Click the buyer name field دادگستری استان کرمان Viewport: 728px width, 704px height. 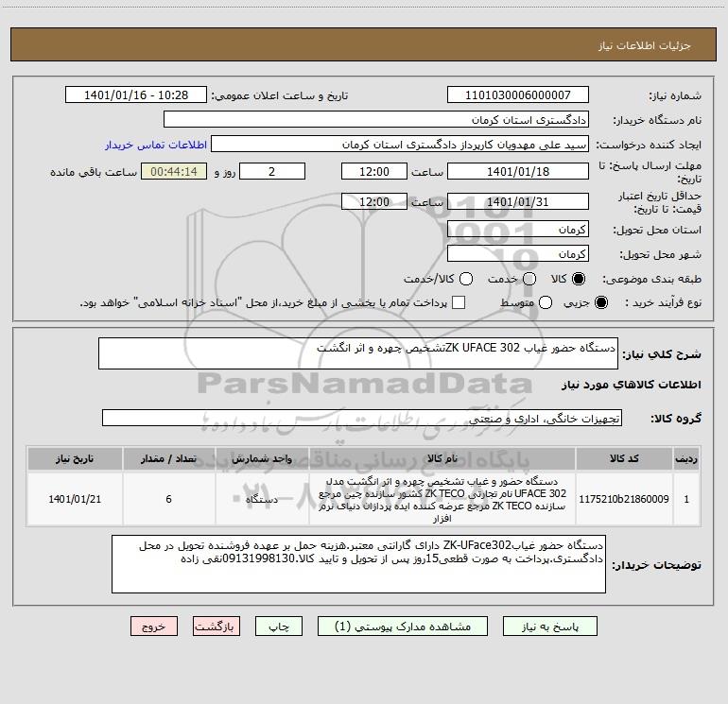[x=376, y=119]
